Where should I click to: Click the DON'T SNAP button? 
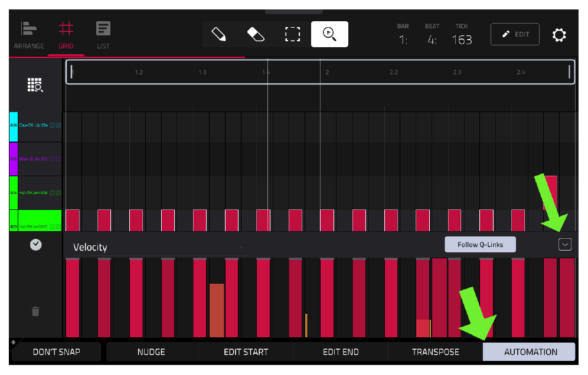(x=56, y=352)
